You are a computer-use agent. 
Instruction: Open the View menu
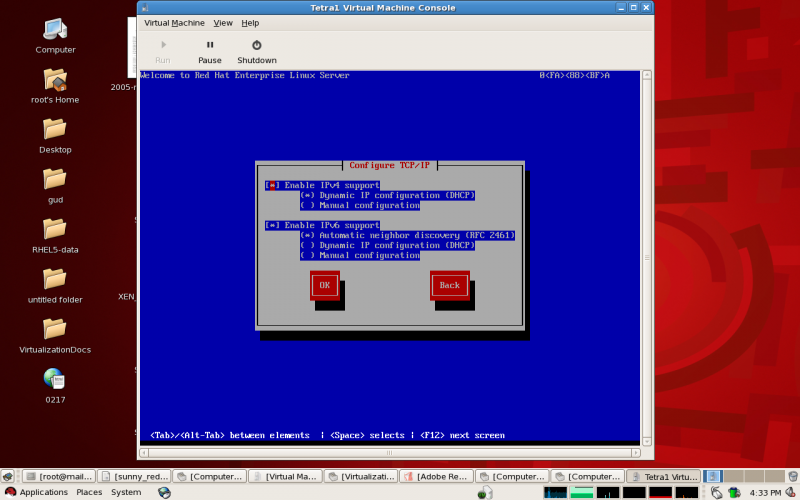tap(223, 23)
